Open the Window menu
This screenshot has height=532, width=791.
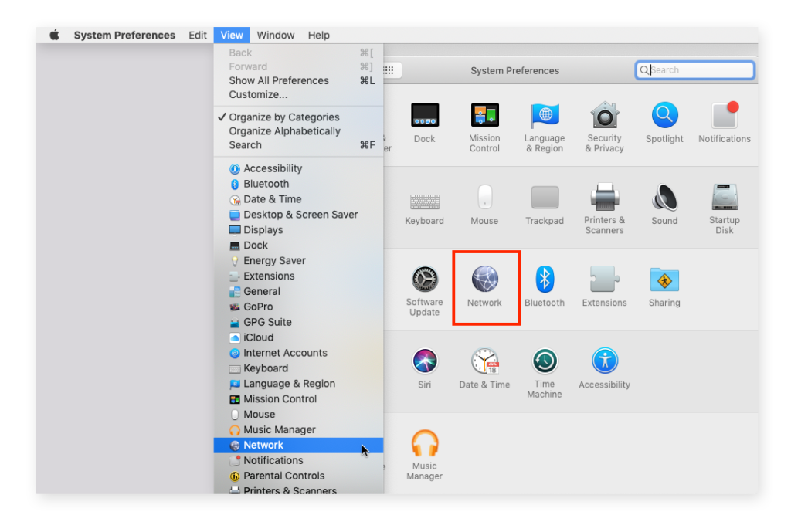[x=276, y=35]
